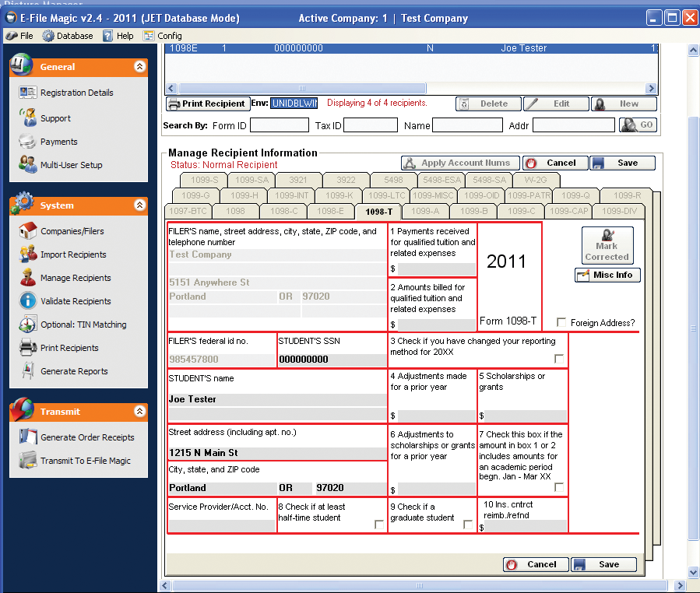Check the Foreign Address checkbox
The width and height of the screenshot is (700, 593).
[x=561, y=323]
